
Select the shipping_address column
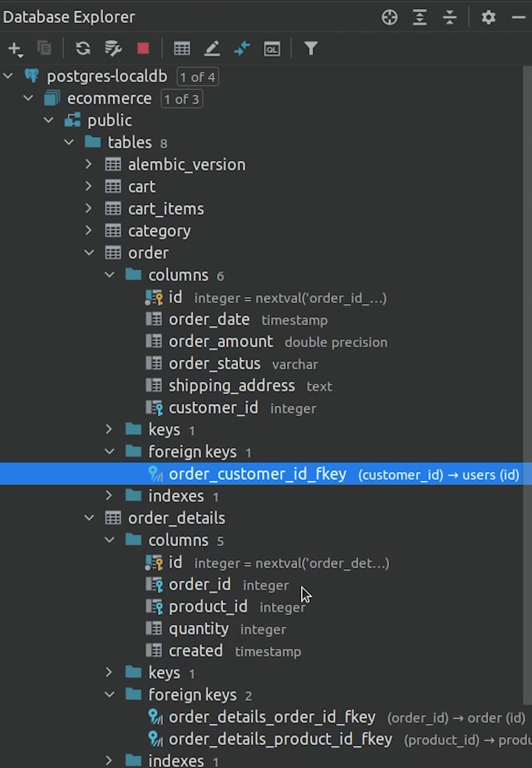point(232,385)
